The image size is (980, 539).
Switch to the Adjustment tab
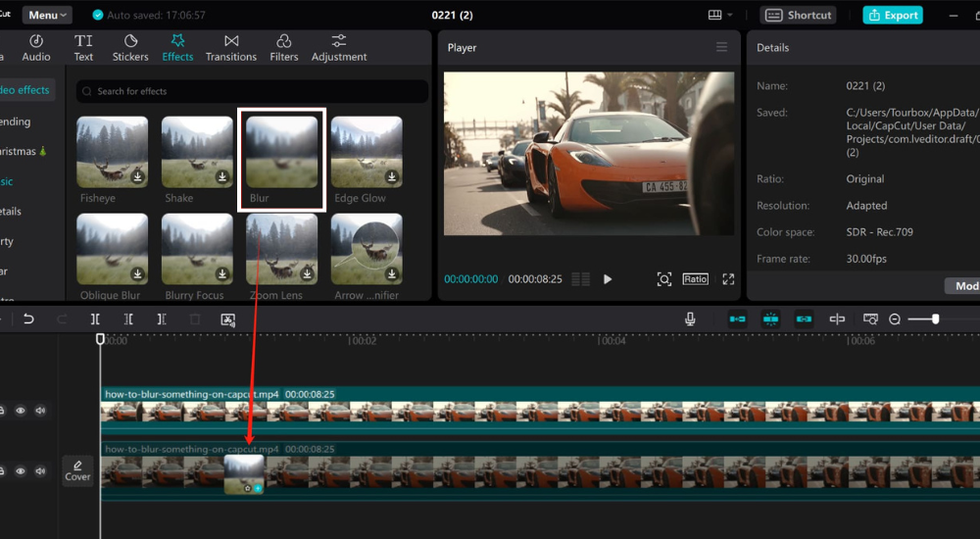[339, 48]
